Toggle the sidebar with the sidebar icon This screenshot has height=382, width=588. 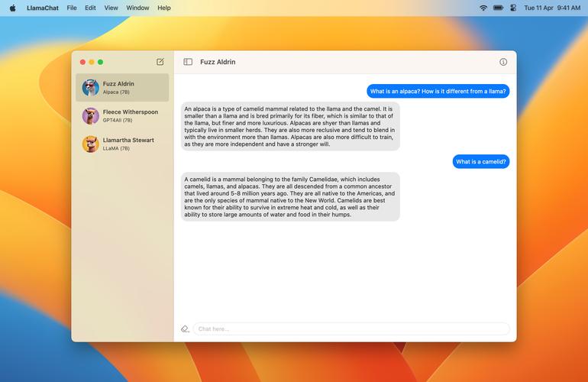click(188, 62)
